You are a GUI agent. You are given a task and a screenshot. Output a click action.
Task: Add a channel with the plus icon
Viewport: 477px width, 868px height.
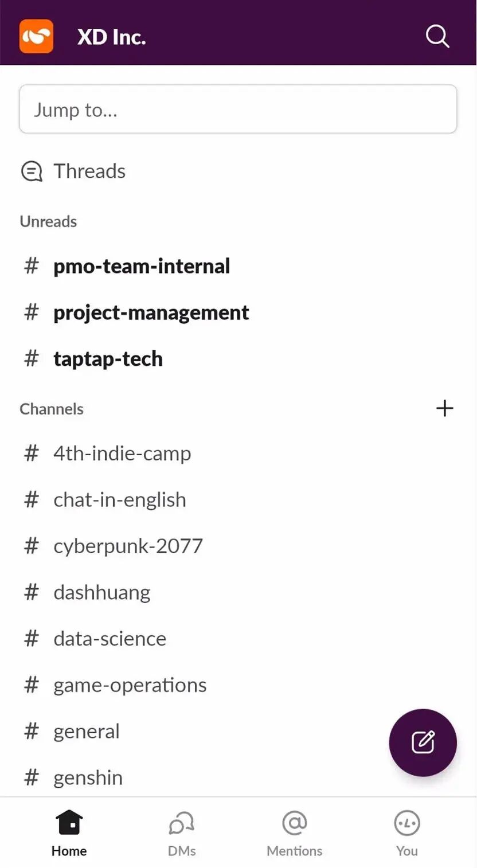pos(444,408)
